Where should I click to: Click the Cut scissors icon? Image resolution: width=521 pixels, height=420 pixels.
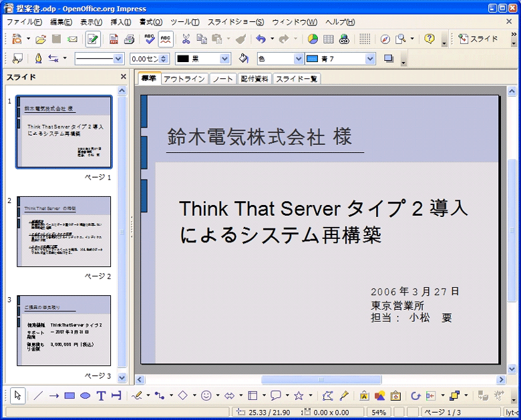(186, 39)
